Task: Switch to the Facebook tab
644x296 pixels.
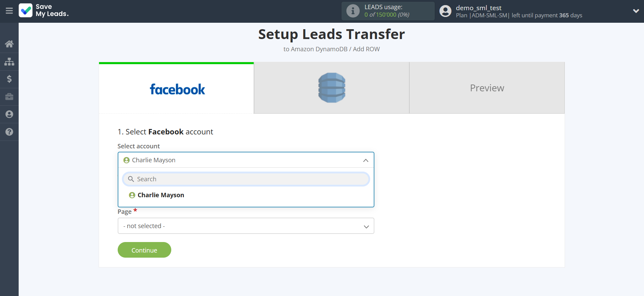Action: (176, 88)
